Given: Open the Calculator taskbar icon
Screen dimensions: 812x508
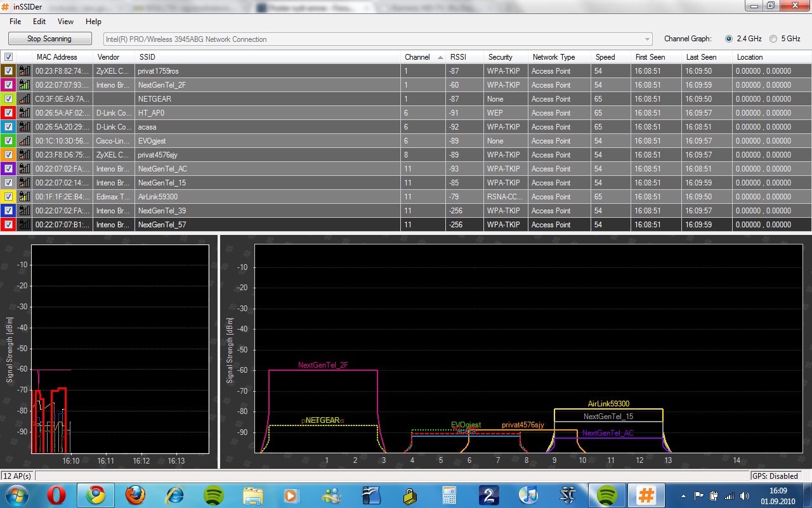Looking at the screenshot, I should click(x=450, y=495).
